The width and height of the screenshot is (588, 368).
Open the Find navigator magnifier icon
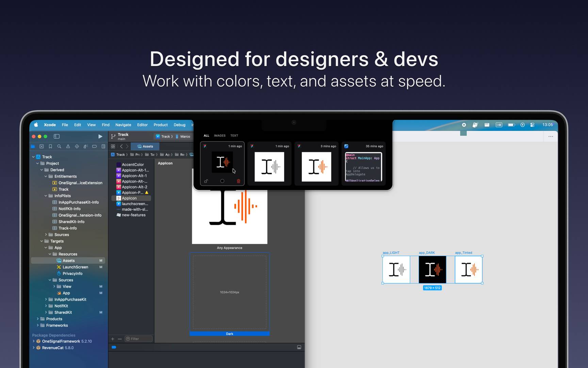tap(59, 147)
